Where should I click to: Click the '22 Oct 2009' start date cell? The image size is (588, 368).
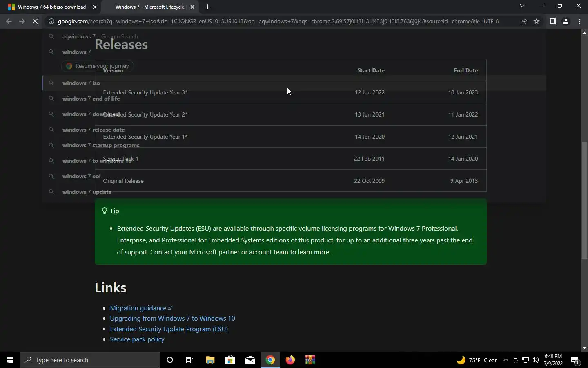369,181
